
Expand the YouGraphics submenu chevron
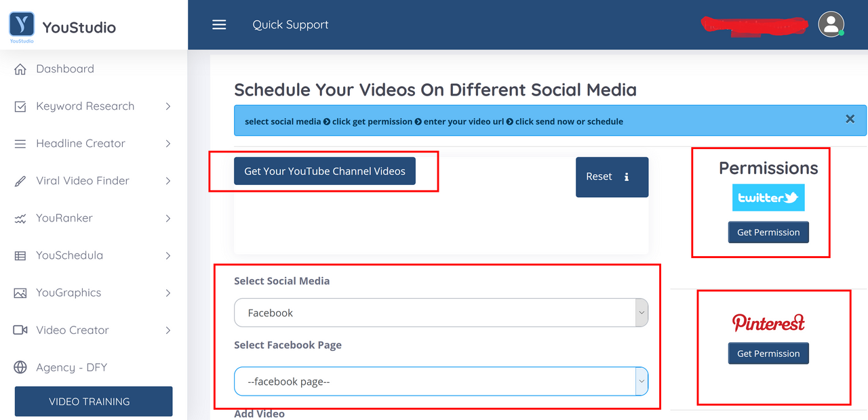click(x=168, y=293)
